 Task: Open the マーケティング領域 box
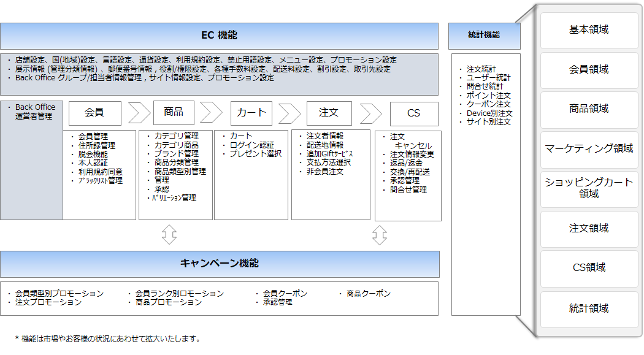589,149
